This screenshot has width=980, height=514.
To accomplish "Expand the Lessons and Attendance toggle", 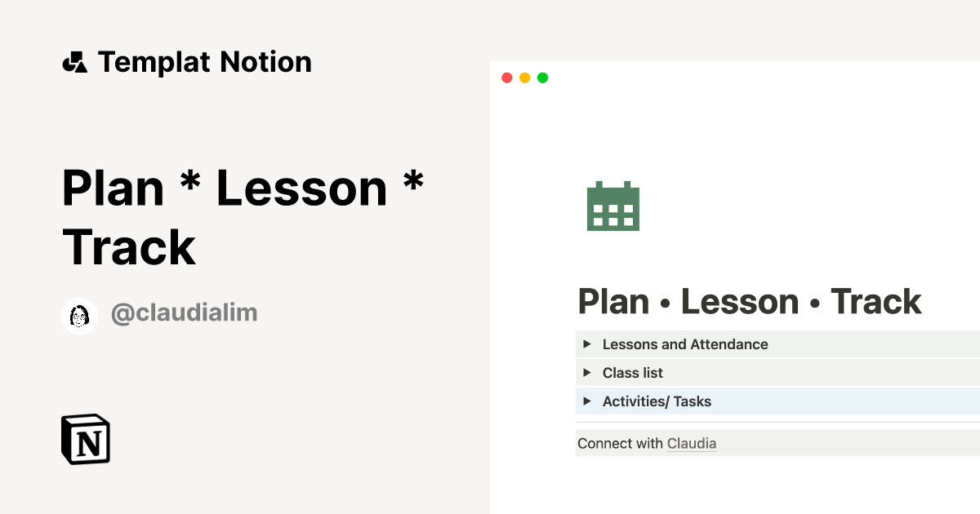I will pyautogui.click(x=586, y=343).
